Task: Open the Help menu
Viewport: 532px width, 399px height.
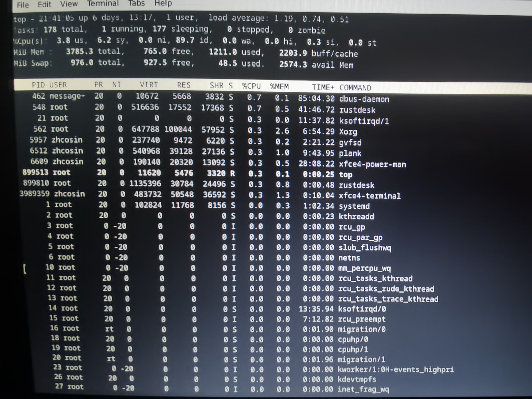Action: 163,3
